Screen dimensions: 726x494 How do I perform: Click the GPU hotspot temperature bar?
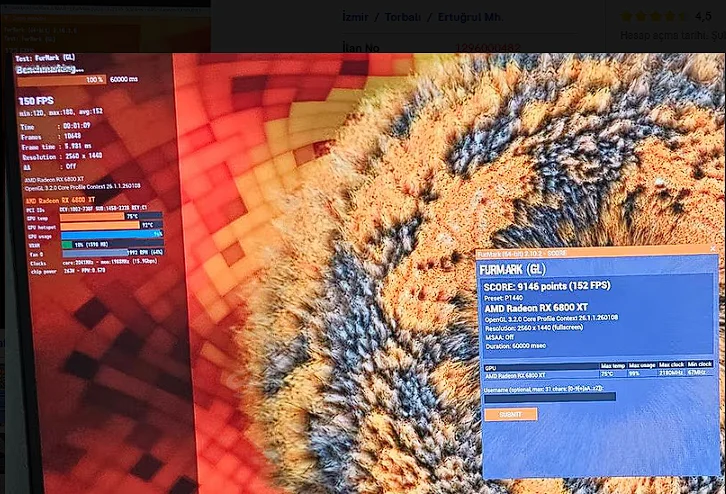[111, 225]
